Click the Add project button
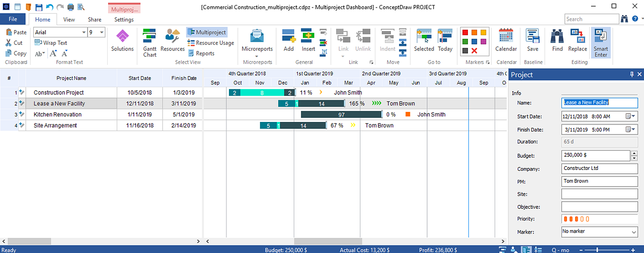Image resolution: width=644 pixels, height=253 pixels. [x=288, y=41]
